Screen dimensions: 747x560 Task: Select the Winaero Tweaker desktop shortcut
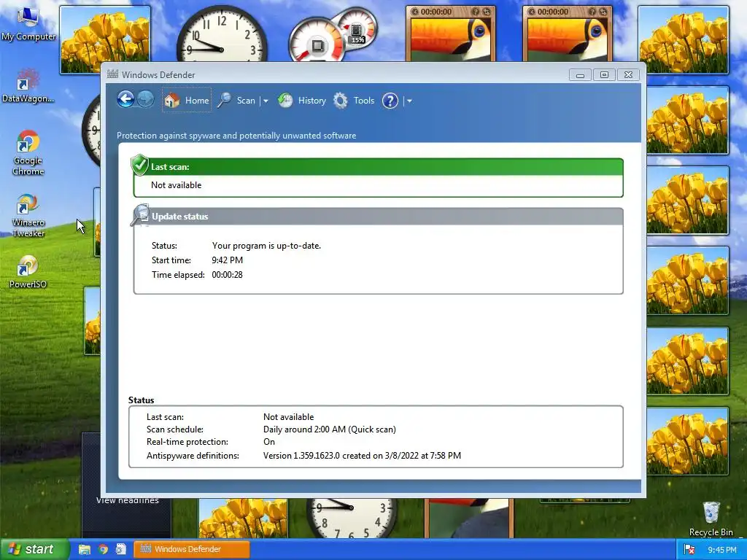(x=28, y=216)
